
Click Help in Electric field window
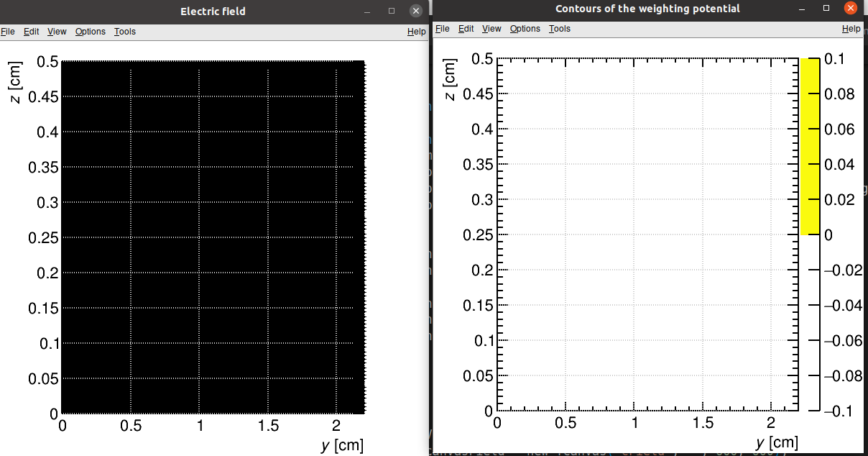click(416, 32)
